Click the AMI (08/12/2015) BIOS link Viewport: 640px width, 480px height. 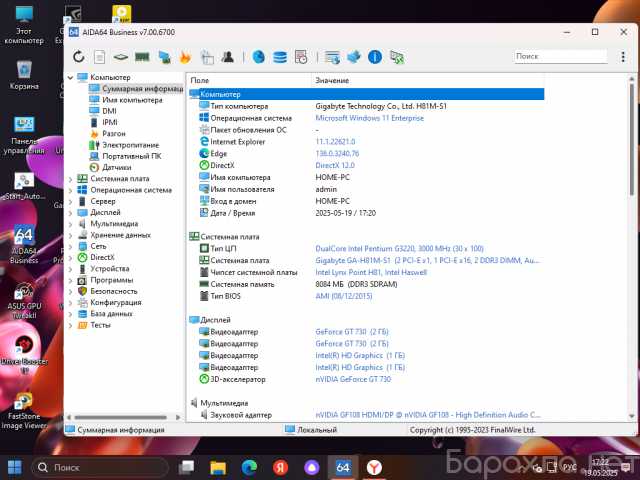click(x=344, y=296)
